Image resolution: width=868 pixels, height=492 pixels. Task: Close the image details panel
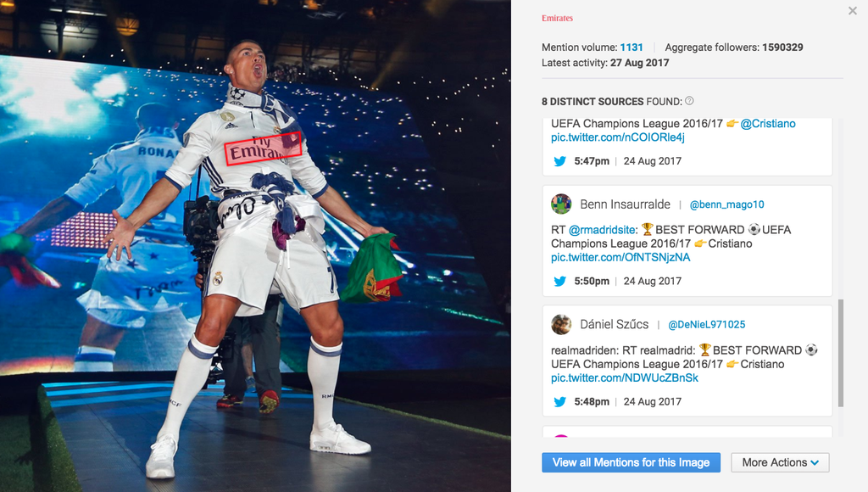pyautogui.click(x=852, y=11)
